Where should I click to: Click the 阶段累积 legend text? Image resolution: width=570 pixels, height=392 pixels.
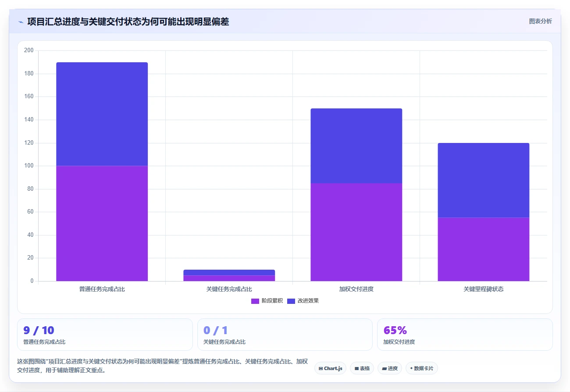272,301
